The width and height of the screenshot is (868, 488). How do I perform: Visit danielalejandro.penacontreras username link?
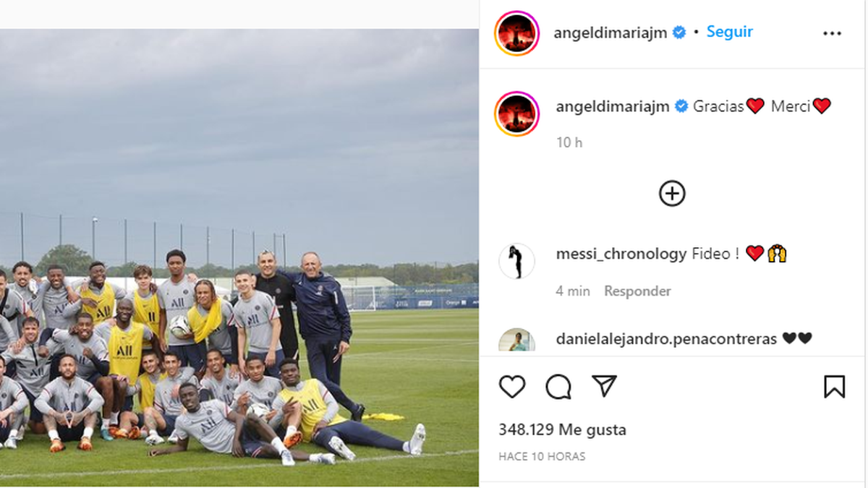click(667, 338)
